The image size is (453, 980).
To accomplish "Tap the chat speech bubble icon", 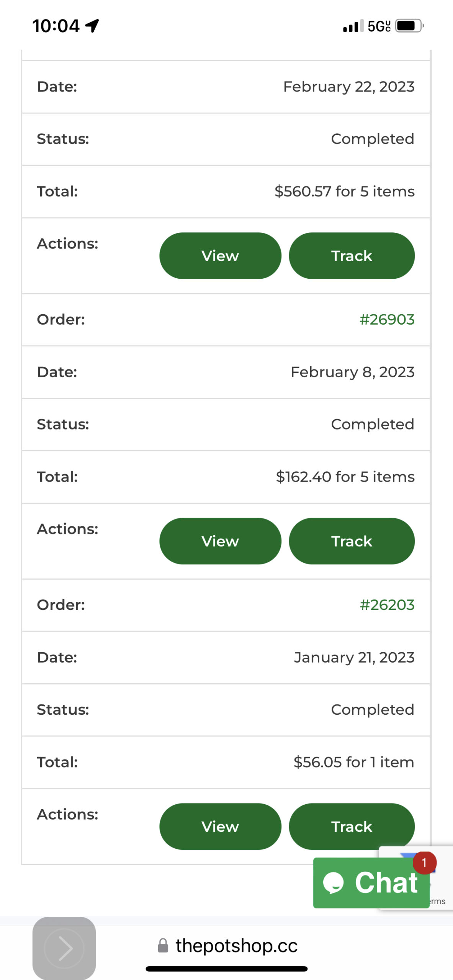I will point(333,883).
